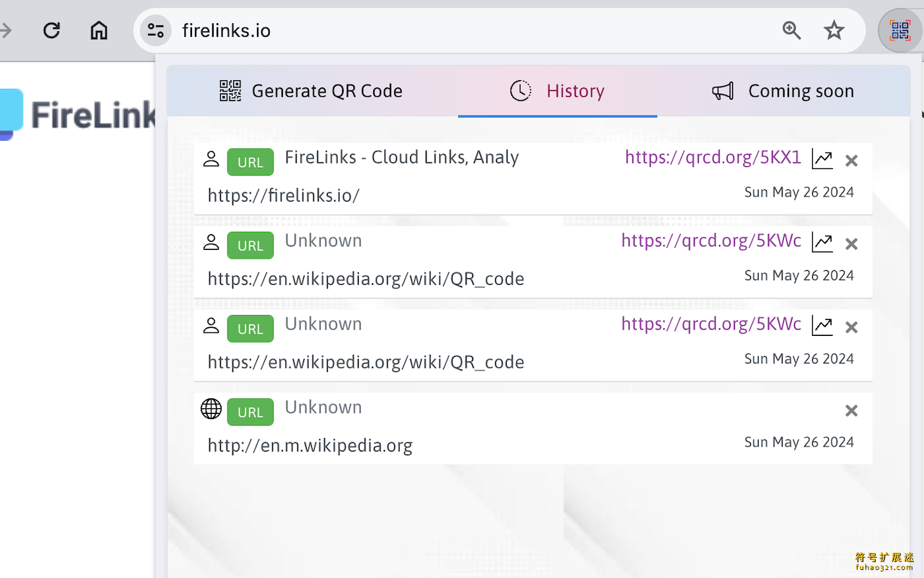
Task: Go to the browser home page icon
Action: tap(99, 30)
